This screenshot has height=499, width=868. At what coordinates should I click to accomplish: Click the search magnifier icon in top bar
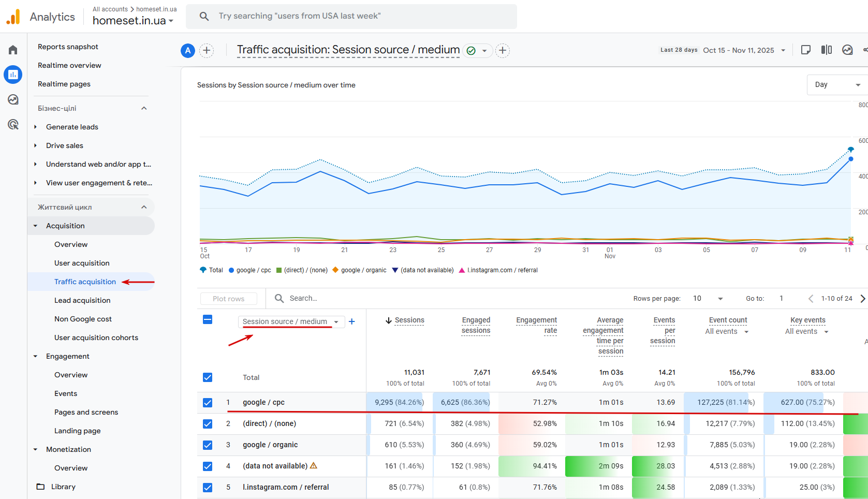click(x=204, y=16)
